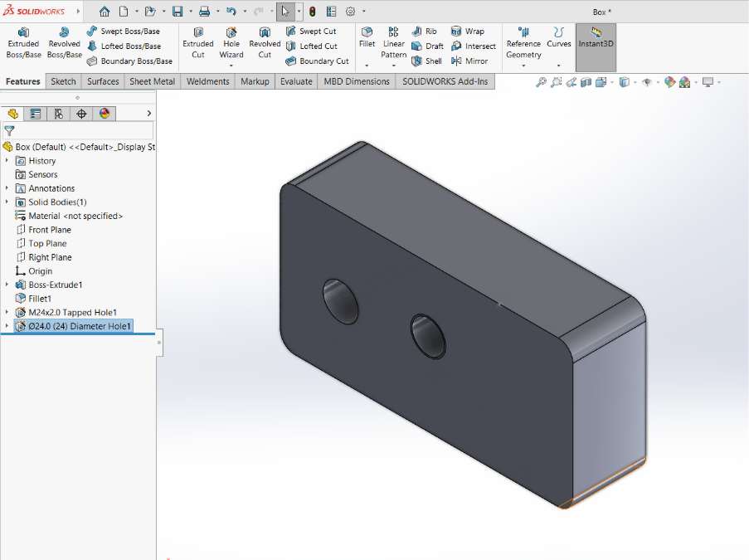Click the Boundary Cut tool
Viewport: 749px width, 560px height.
pyautogui.click(x=317, y=61)
